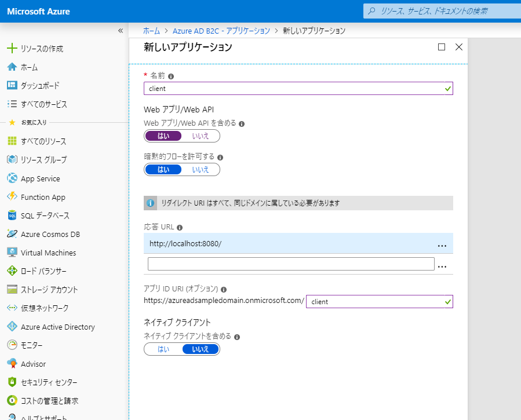The width and height of the screenshot is (521, 420).
Task: Set Web アプリ/Web API を含める to いいえ
Action: (x=200, y=136)
